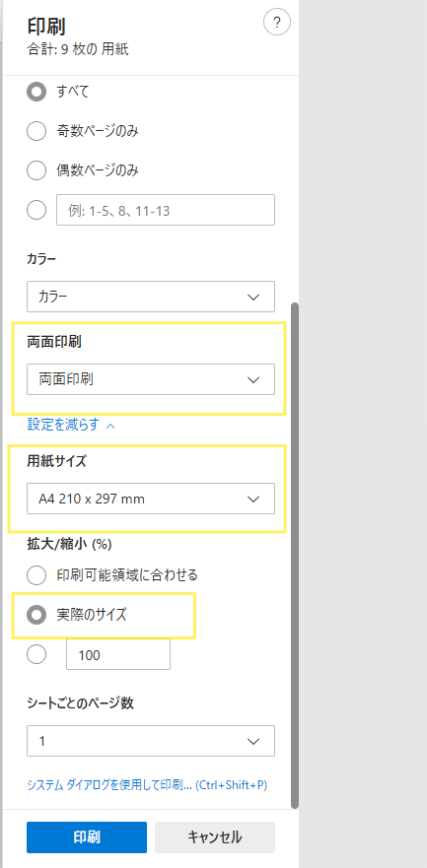This screenshot has width=427, height=868.
Task: Select the すべて radio button
Action: pos(36,92)
